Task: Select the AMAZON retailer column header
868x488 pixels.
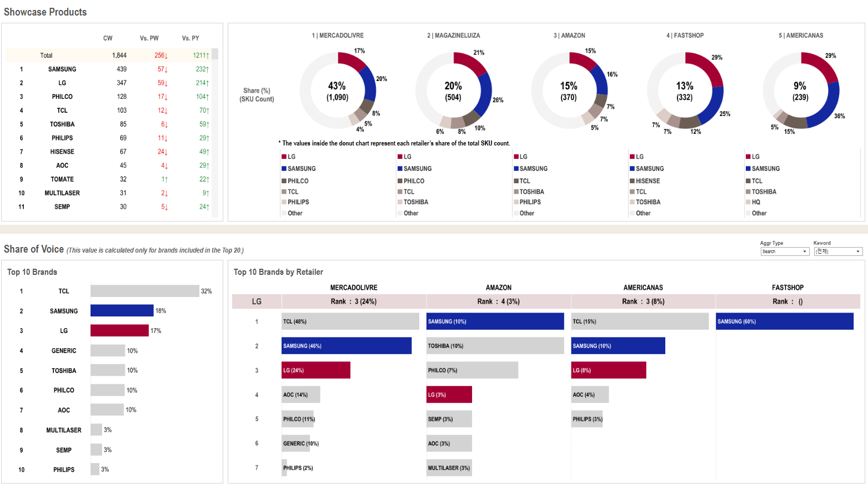Action: pos(498,288)
